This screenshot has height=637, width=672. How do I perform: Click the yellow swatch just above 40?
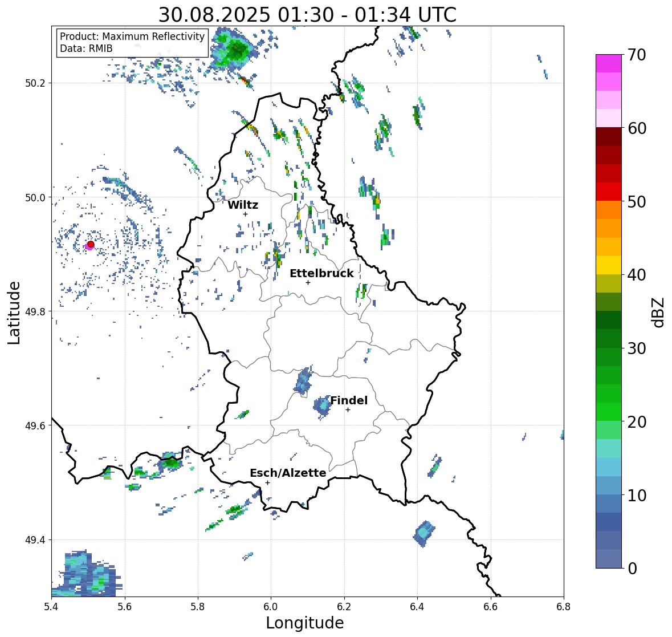[x=609, y=265]
